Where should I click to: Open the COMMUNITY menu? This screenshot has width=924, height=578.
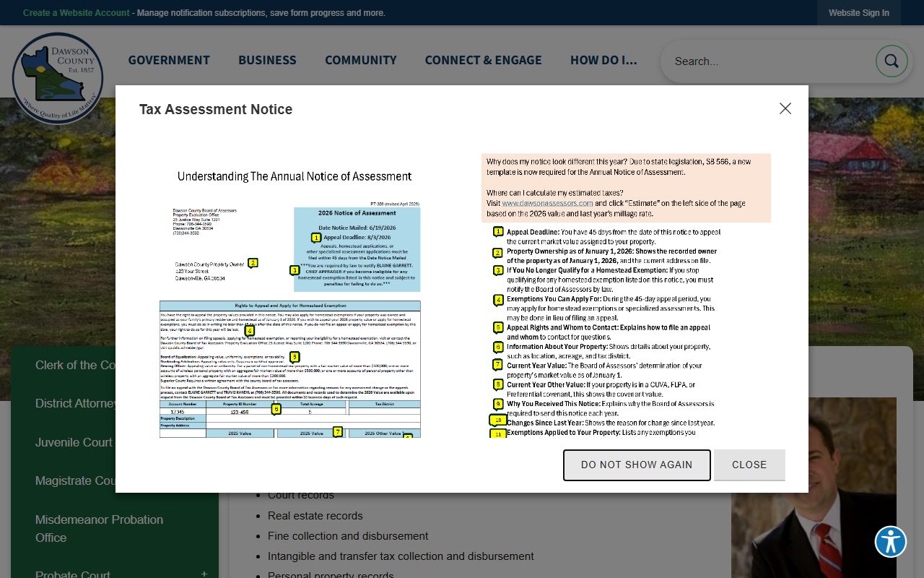pos(361,60)
